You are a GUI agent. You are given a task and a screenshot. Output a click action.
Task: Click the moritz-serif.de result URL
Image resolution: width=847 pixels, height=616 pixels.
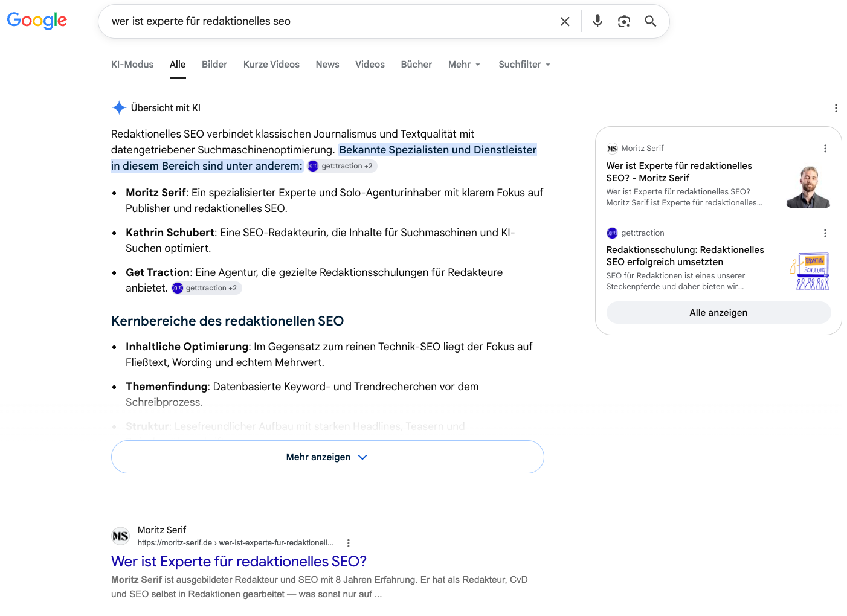pyautogui.click(x=236, y=542)
